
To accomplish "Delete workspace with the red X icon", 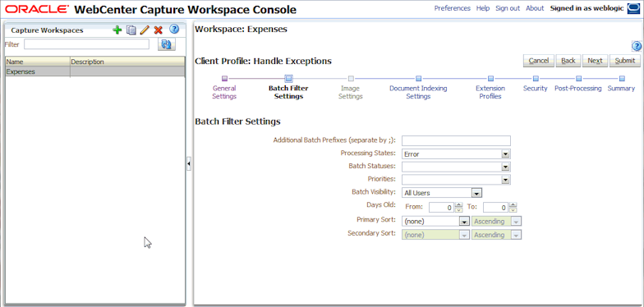I will pos(158,30).
